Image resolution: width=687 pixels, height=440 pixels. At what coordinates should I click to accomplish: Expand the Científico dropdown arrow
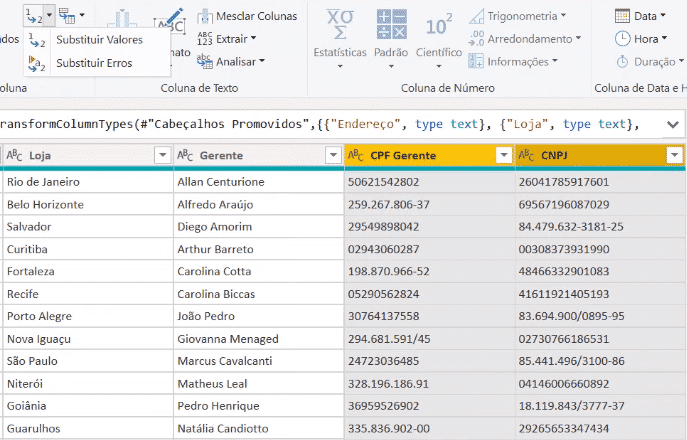coord(439,67)
